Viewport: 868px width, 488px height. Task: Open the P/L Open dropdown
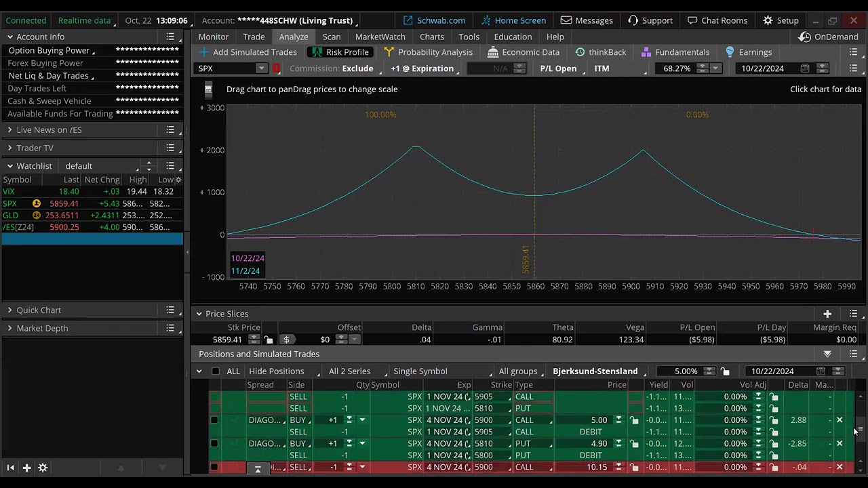(x=561, y=68)
